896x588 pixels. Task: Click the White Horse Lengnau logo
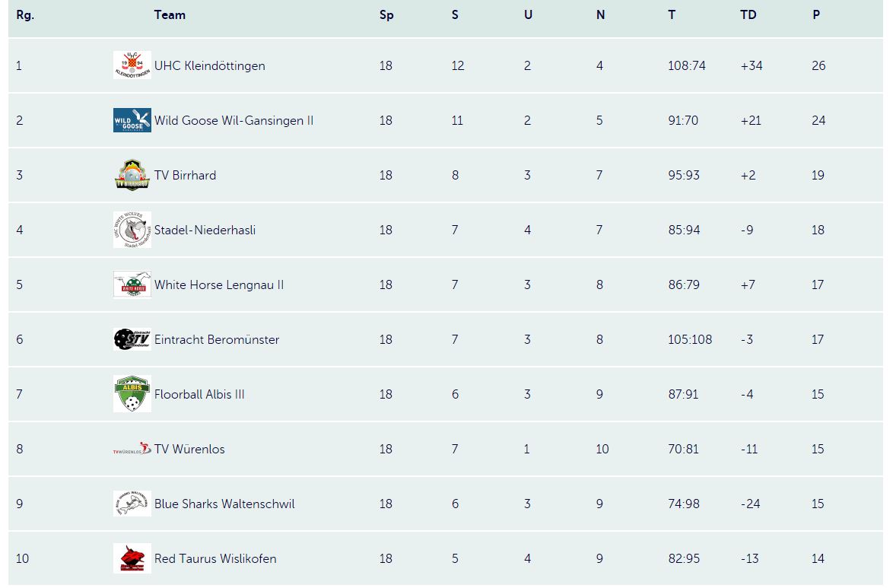(132, 284)
